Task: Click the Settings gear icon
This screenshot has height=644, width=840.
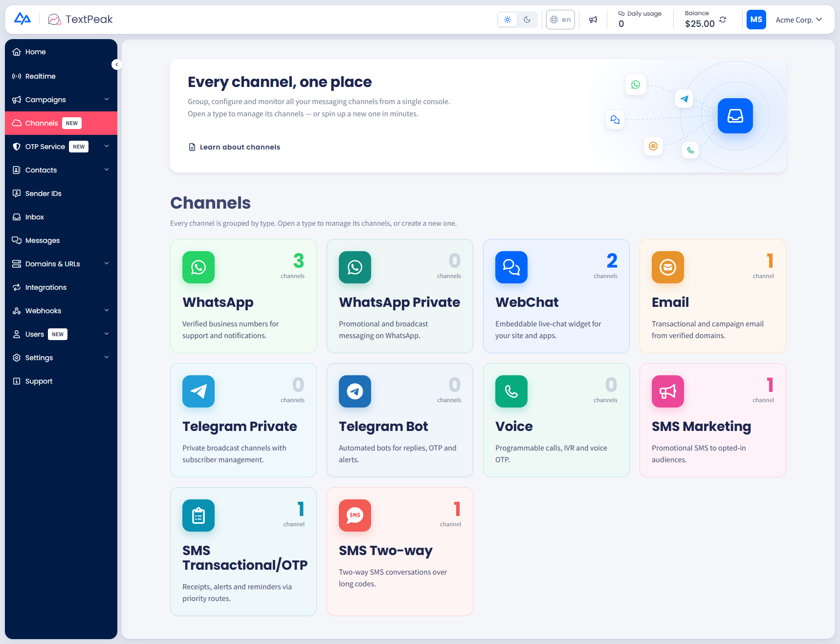Action: (x=17, y=358)
